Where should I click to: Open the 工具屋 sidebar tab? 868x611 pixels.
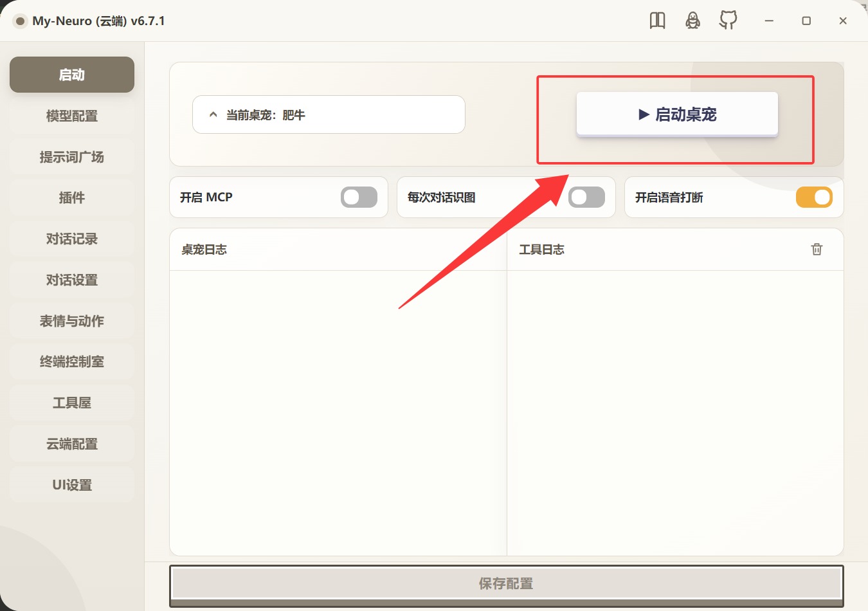pyautogui.click(x=72, y=403)
